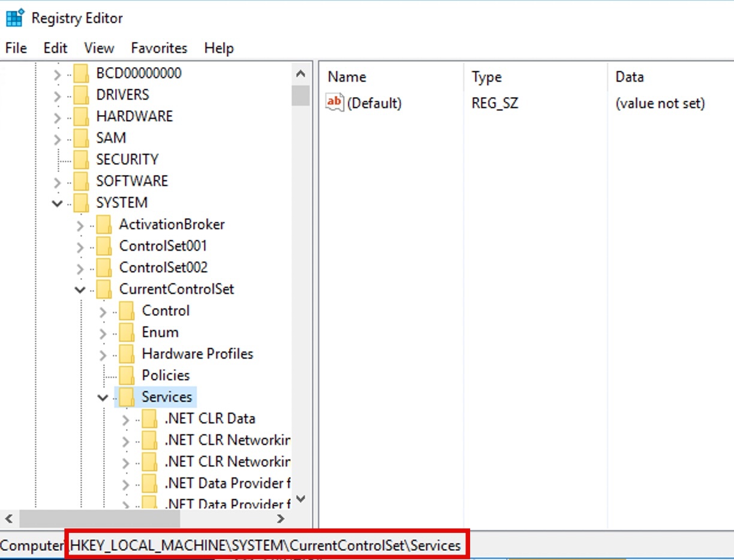734x560 pixels.
Task: Select the SOFTWARE key label
Action: click(x=132, y=181)
